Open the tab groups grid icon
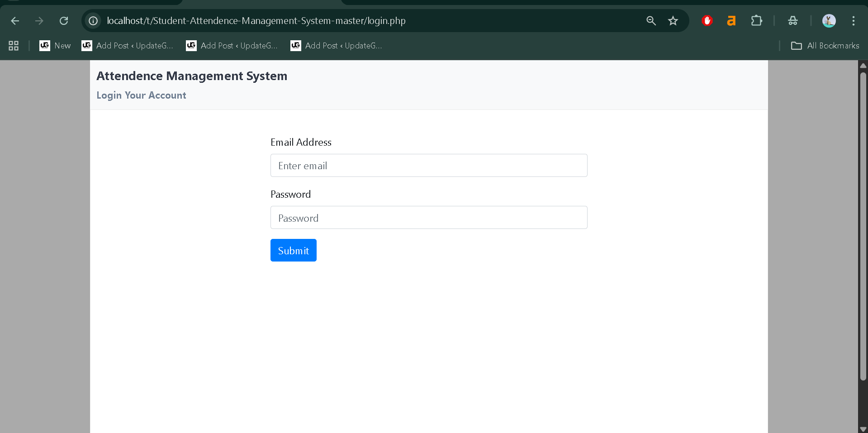This screenshot has height=433, width=868. [x=13, y=45]
